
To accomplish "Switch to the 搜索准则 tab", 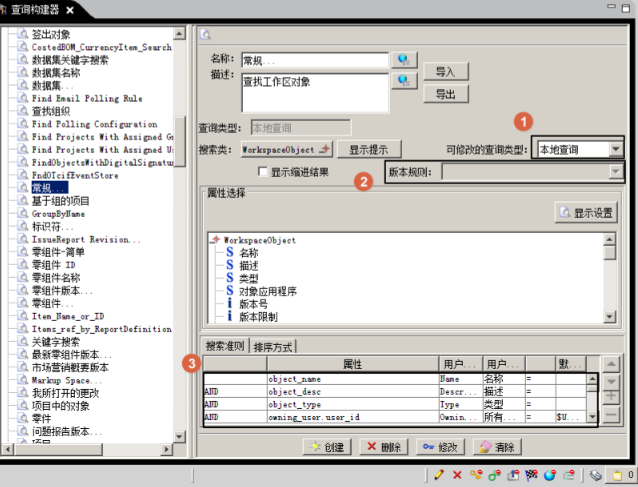I will pyautogui.click(x=224, y=347).
